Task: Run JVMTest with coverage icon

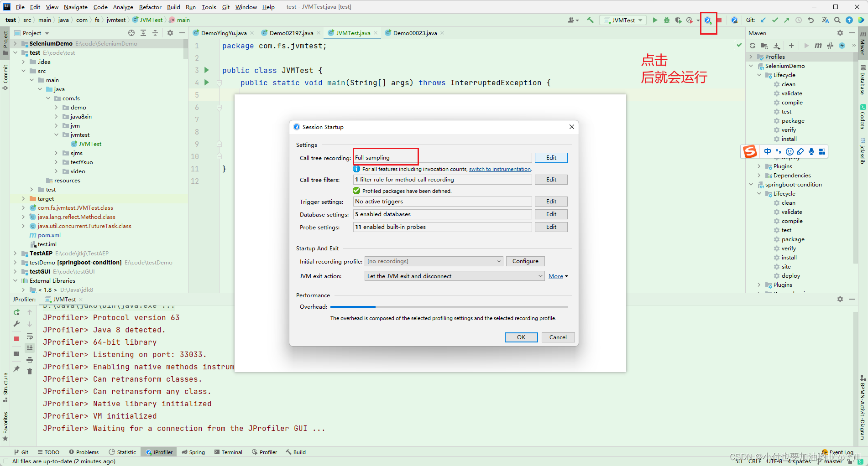Action: click(679, 20)
